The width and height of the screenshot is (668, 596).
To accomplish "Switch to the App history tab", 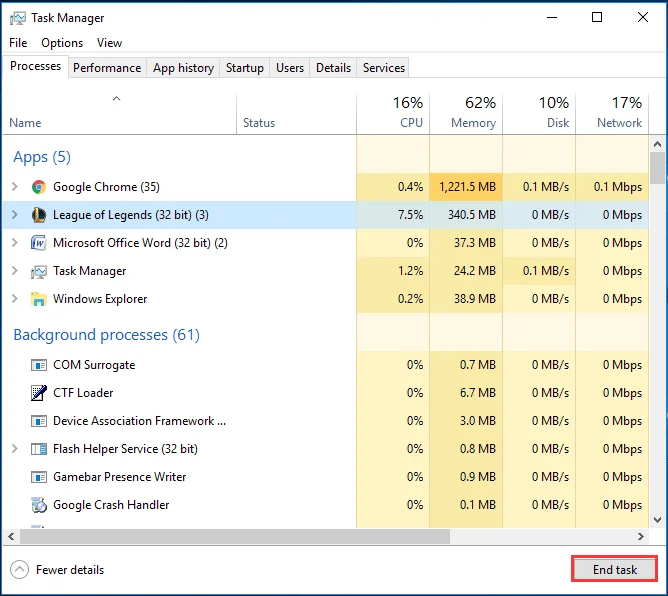I will [183, 68].
